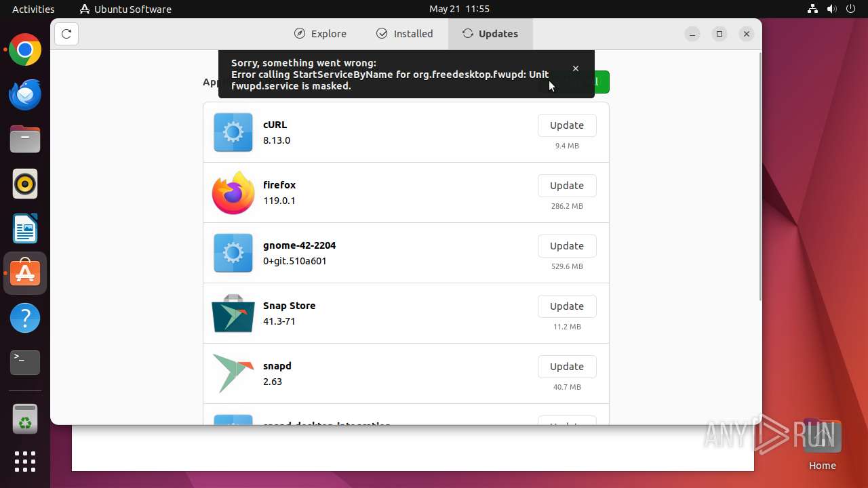
Task: Open Files manager from the dock
Action: (25, 140)
